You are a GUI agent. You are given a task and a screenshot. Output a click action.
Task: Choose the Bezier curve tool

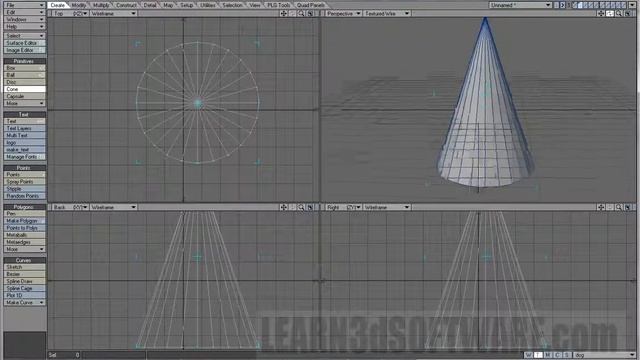click(x=24, y=274)
